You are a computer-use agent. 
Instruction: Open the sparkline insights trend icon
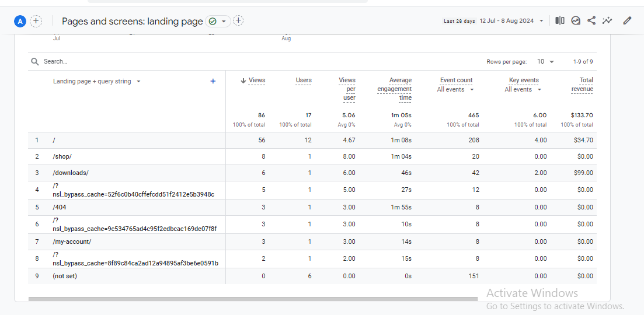point(607,20)
